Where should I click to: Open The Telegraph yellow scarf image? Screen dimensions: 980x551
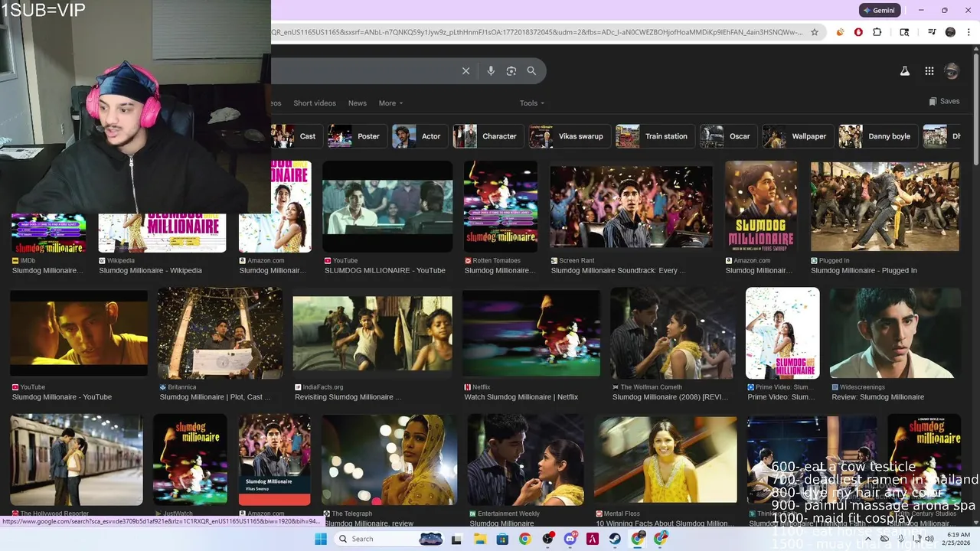click(389, 459)
